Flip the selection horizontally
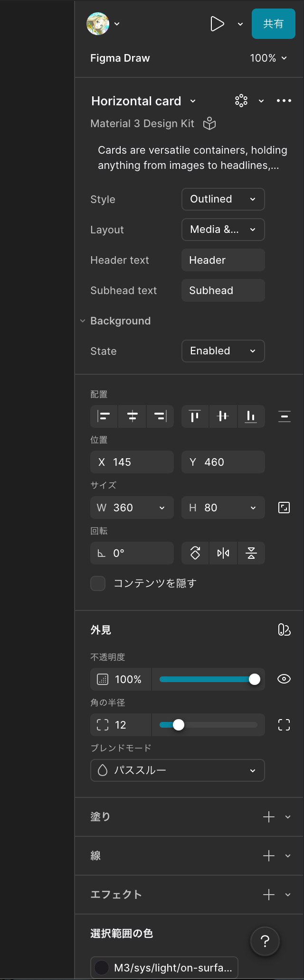The width and height of the screenshot is (304, 980). (x=223, y=553)
